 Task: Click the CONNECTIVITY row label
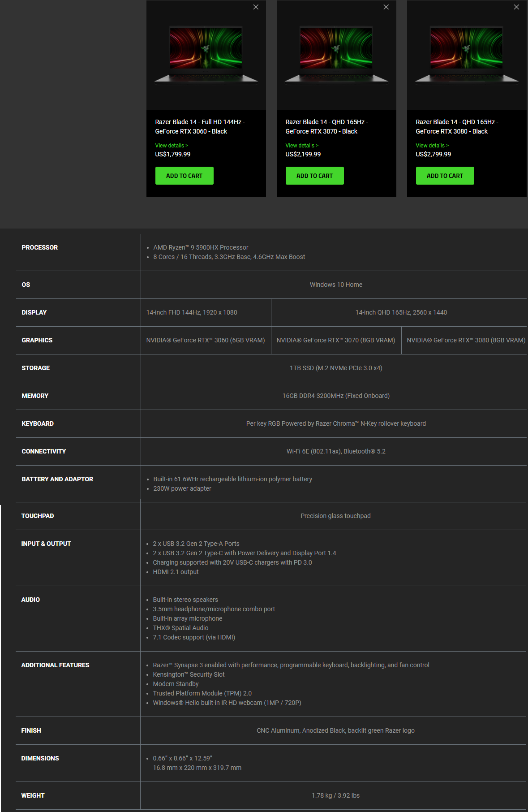[x=43, y=451]
